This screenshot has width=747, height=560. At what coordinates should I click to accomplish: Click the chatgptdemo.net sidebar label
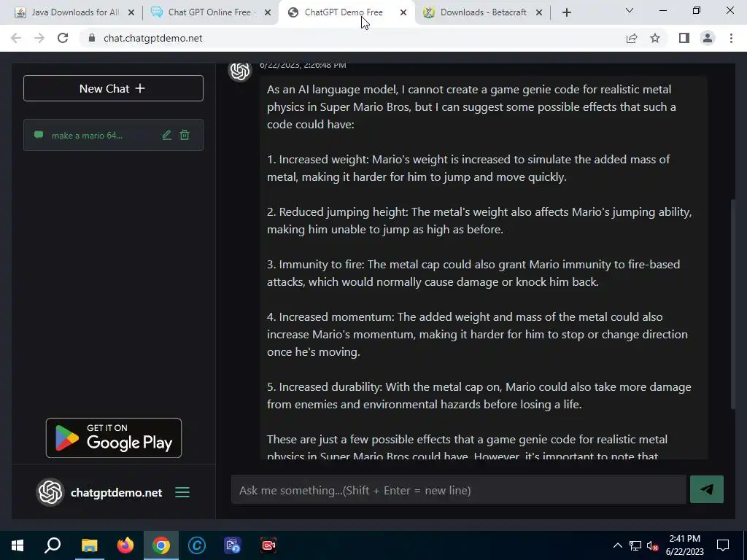click(116, 492)
